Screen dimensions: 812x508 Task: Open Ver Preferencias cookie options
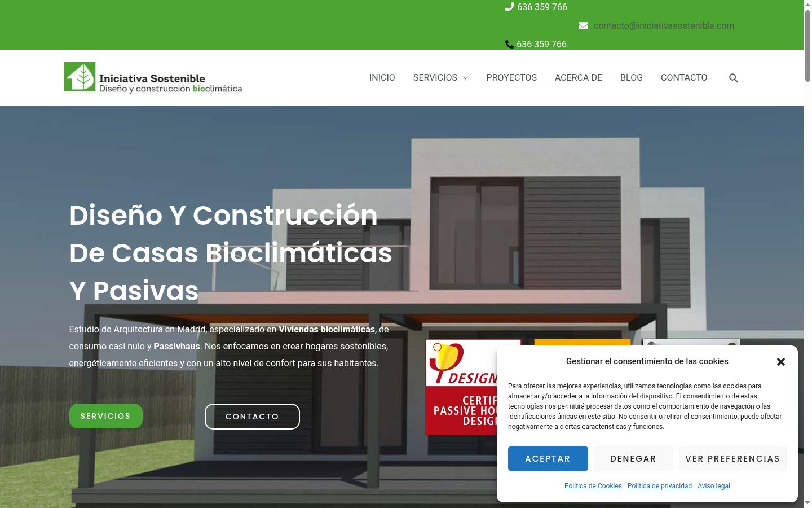coord(732,459)
